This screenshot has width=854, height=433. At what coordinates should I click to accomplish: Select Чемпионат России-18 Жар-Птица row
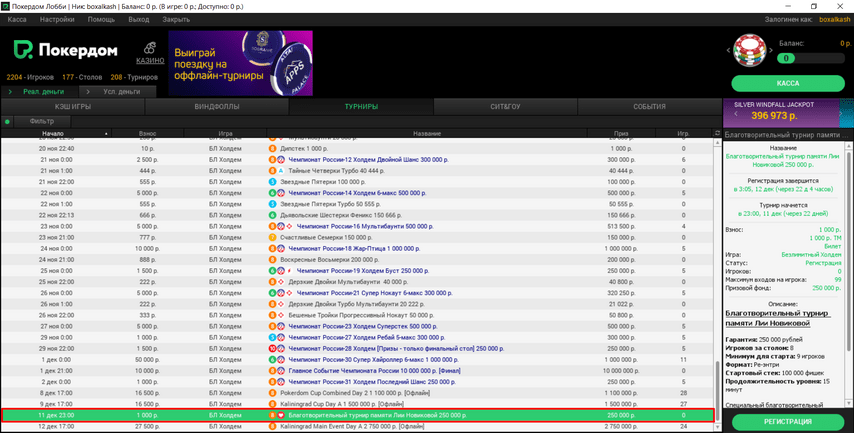tap(357, 248)
